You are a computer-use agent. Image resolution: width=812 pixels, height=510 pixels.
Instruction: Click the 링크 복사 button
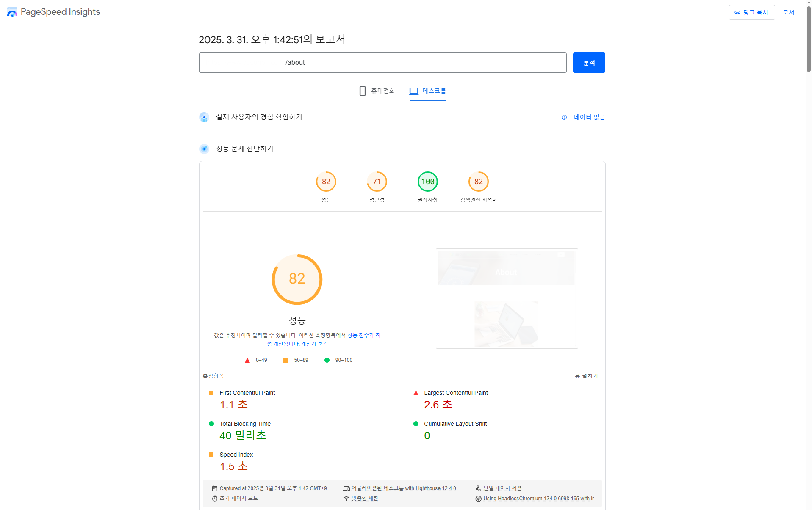coord(752,12)
